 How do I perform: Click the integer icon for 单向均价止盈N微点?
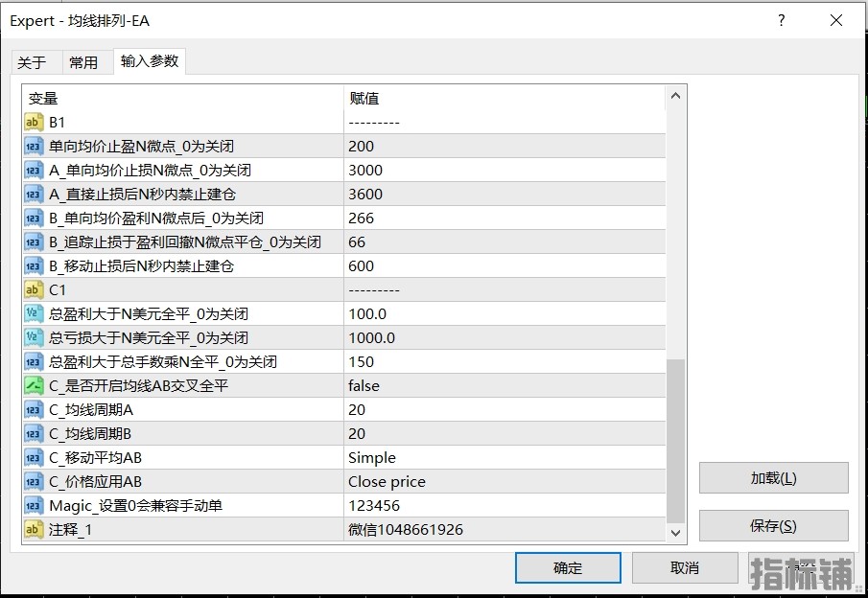tap(34, 146)
